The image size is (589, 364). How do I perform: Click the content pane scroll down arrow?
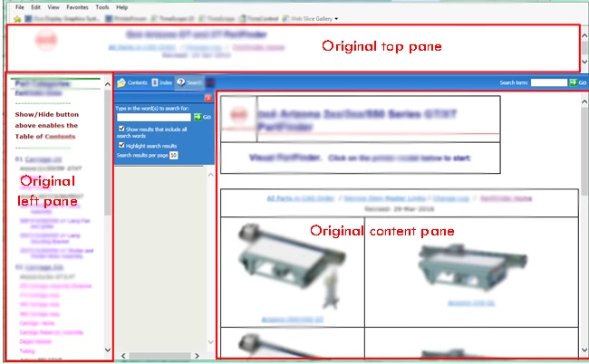point(584,350)
